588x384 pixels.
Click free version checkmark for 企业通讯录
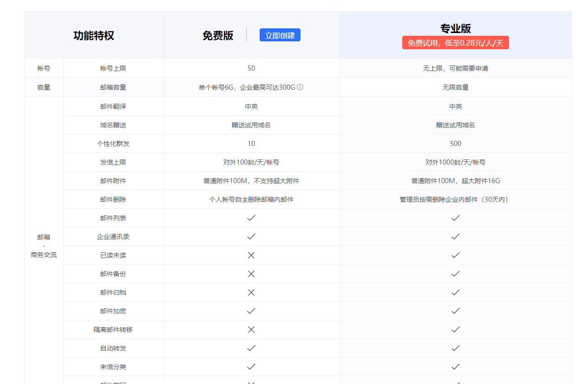pos(251,236)
